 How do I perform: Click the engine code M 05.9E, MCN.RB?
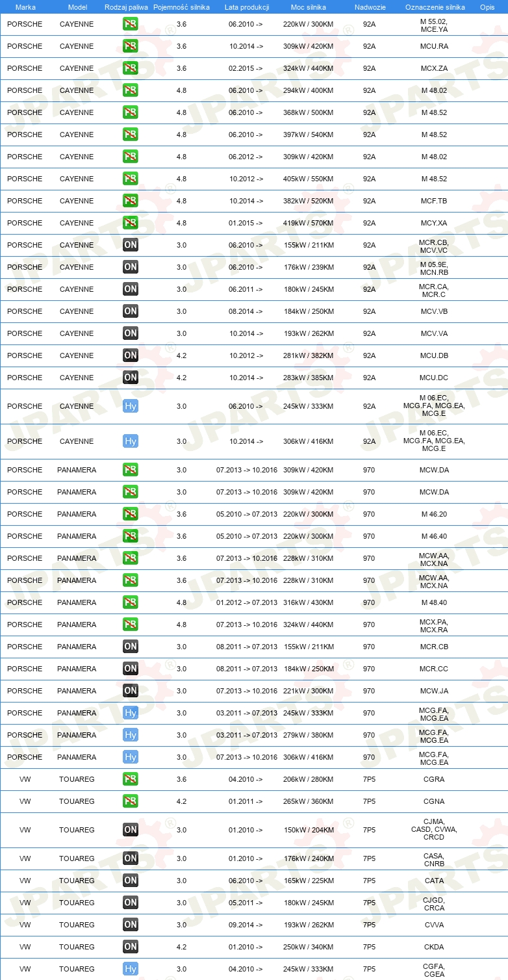(x=434, y=268)
